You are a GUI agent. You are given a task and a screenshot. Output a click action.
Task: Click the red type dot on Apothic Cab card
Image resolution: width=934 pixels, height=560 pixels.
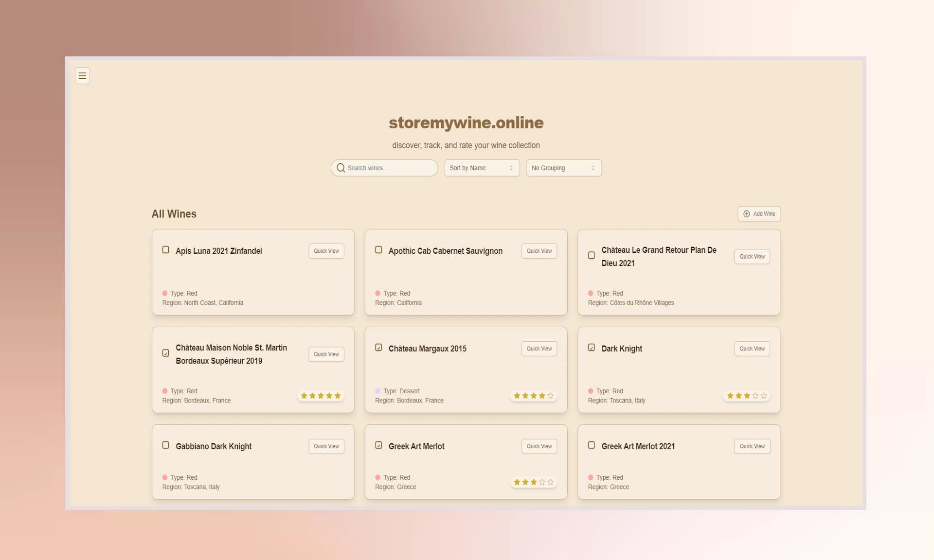click(x=377, y=293)
